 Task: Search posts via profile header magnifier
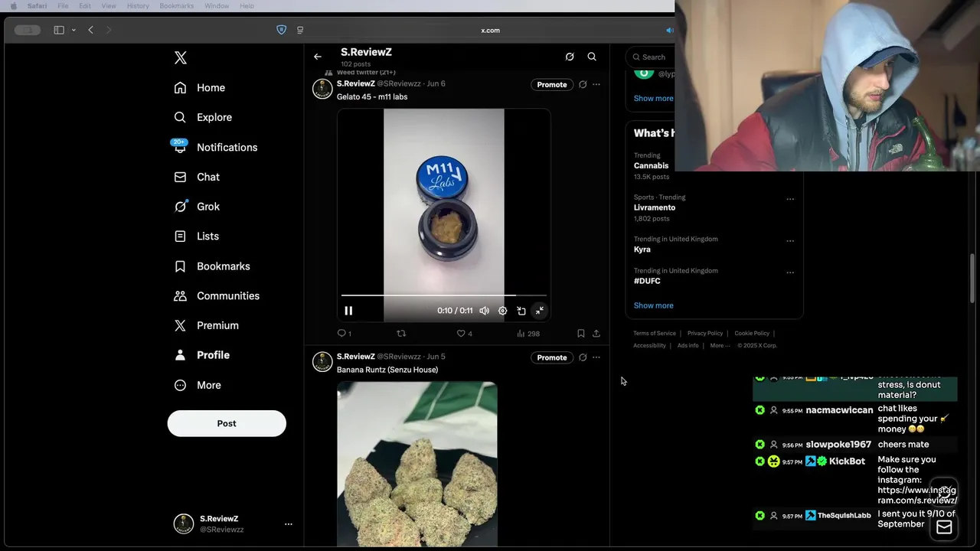pos(592,57)
